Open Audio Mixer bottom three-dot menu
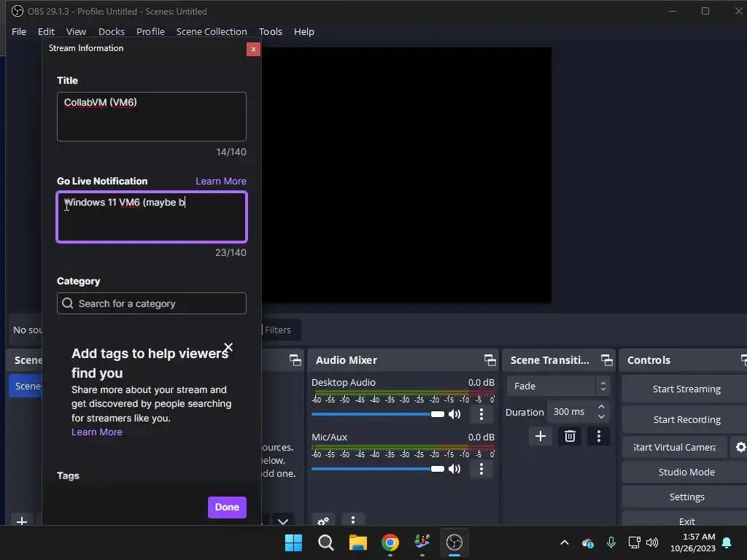 coord(352,521)
